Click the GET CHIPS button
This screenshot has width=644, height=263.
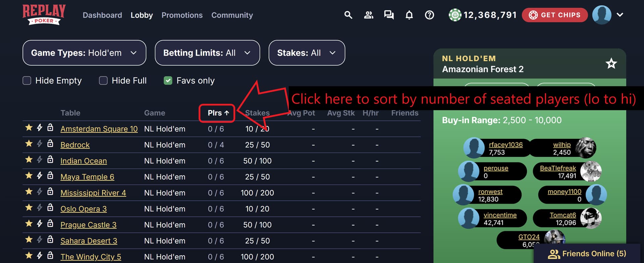pyautogui.click(x=555, y=15)
